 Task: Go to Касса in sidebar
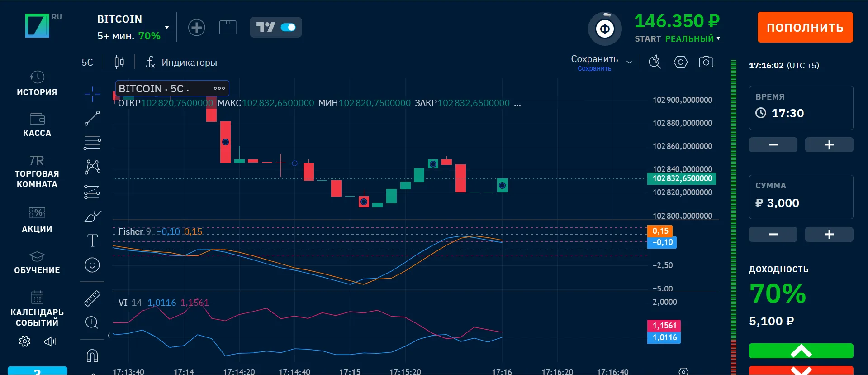pyautogui.click(x=37, y=125)
